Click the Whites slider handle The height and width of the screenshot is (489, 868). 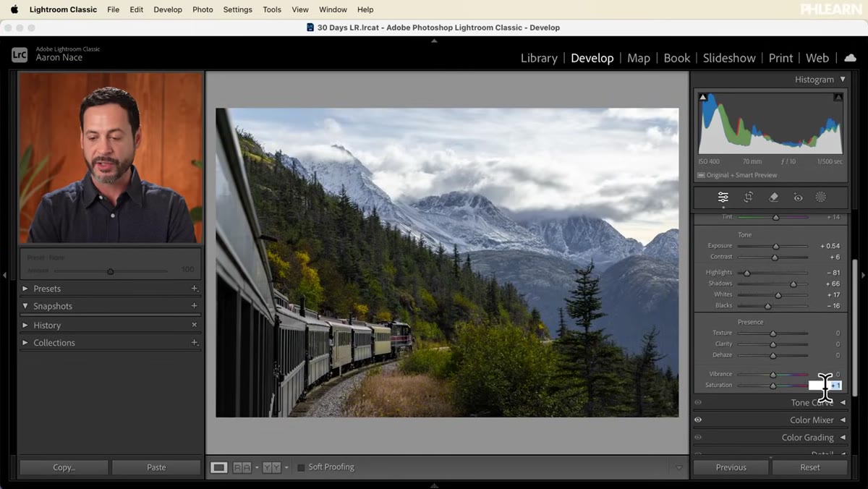[778, 295]
